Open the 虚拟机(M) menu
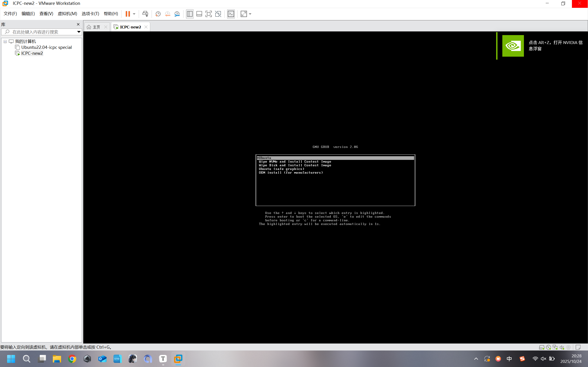The image size is (588, 367). (x=68, y=14)
